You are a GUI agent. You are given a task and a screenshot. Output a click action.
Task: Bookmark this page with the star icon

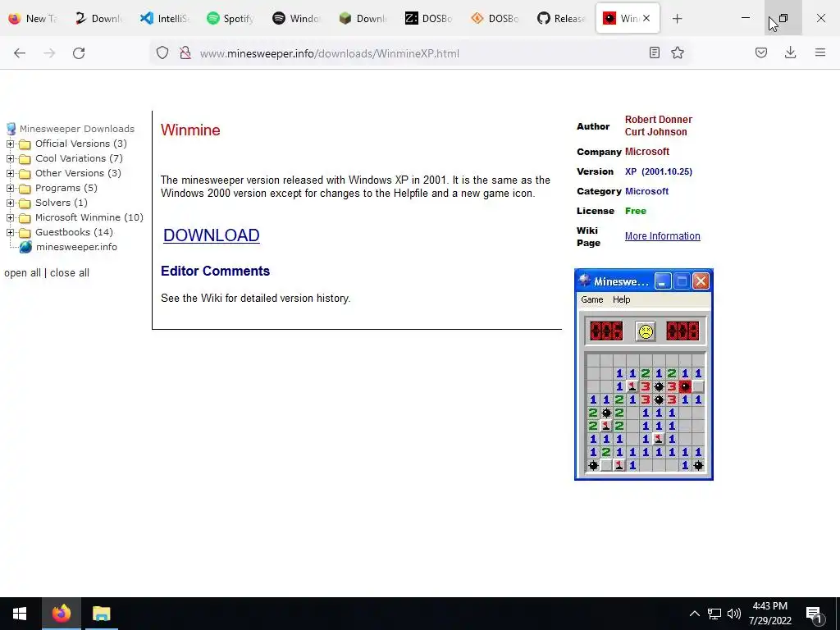[678, 52]
